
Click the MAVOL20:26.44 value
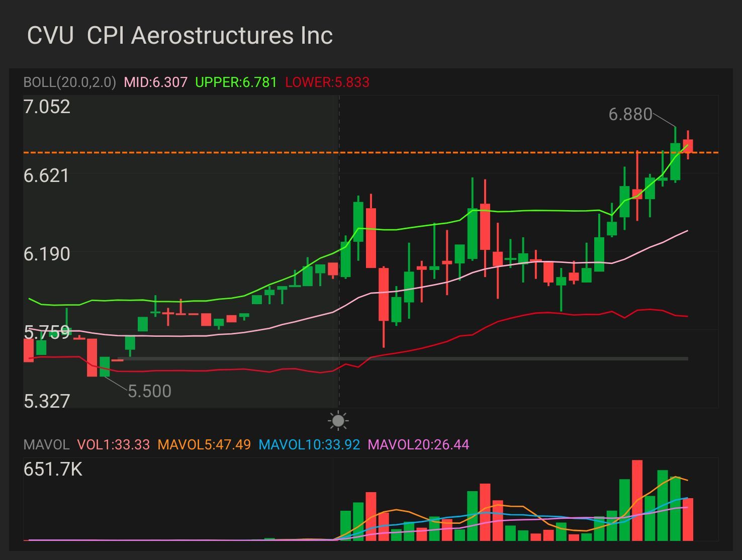pos(419,445)
